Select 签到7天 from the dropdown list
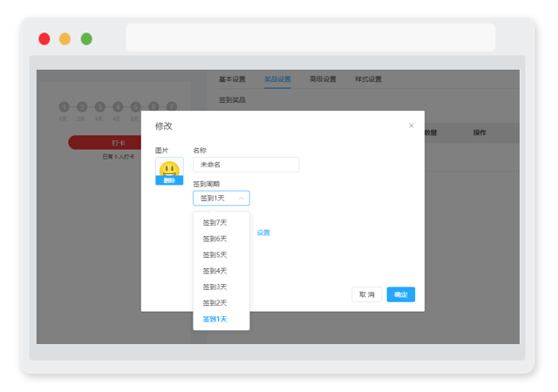This screenshot has width=558, height=392. (214, 223)
